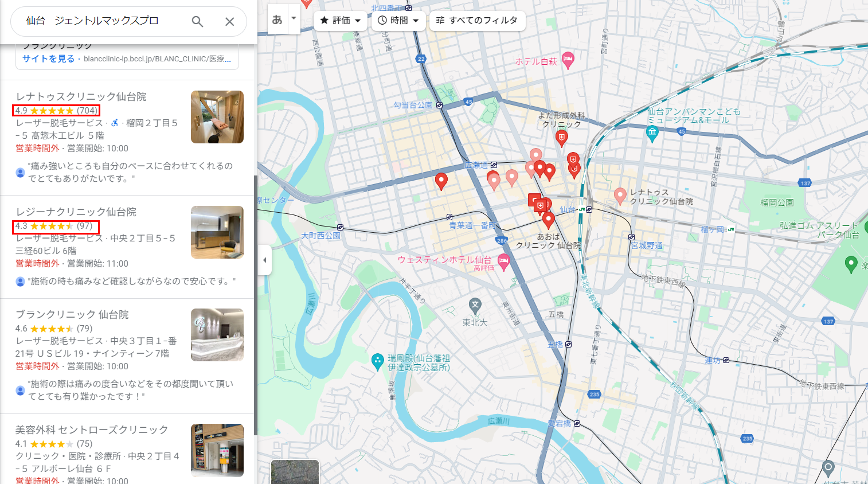View レジーナクリニック photo thumbnail
This screenshot has width=868, height=484.
(x=217, y=232)
